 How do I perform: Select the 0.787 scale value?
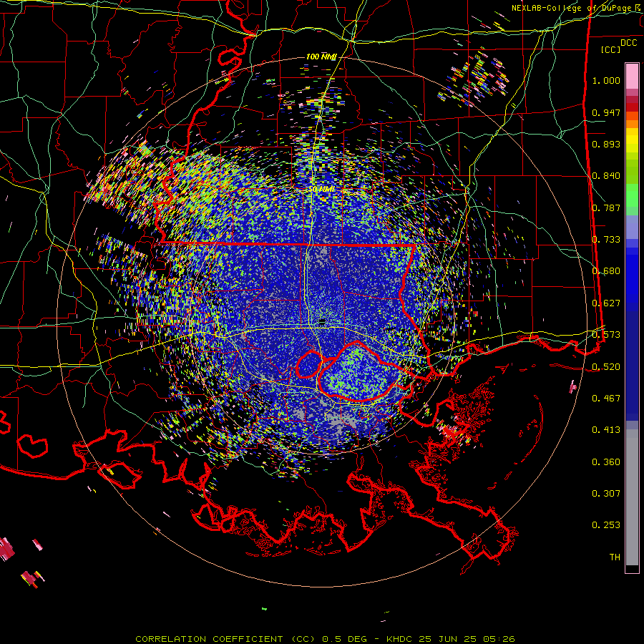click(606, 208)
